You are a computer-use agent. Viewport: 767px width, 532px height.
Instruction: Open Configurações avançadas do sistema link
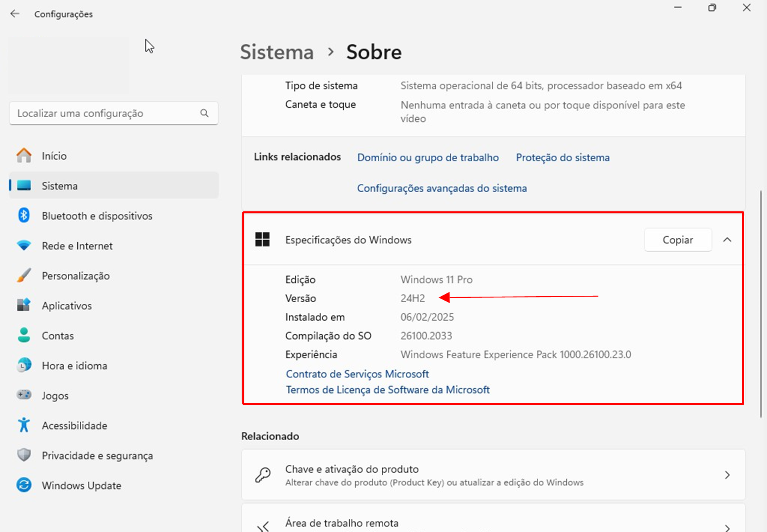click(442, 188)
